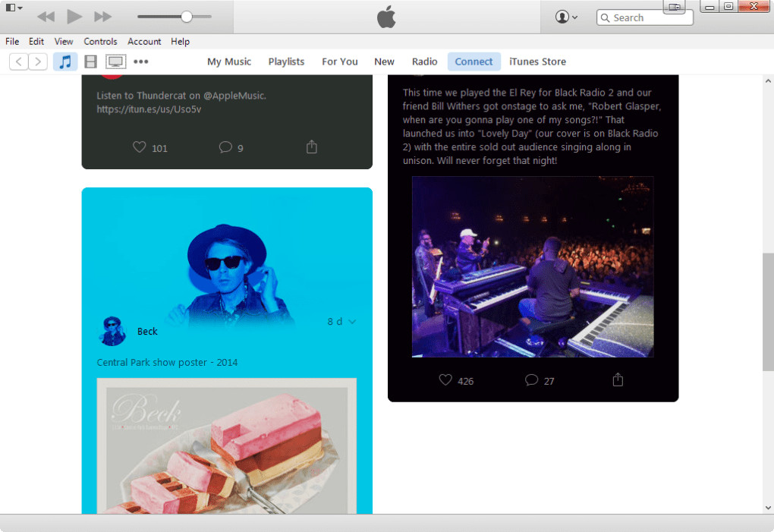Open the Edit menu

[36, 42]
